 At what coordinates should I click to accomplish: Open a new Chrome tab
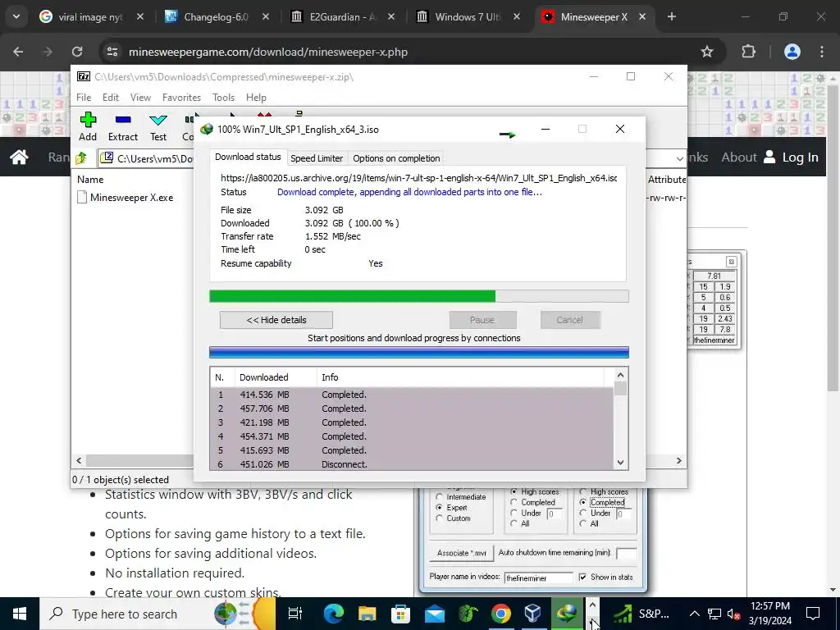(x=672, y=16)
